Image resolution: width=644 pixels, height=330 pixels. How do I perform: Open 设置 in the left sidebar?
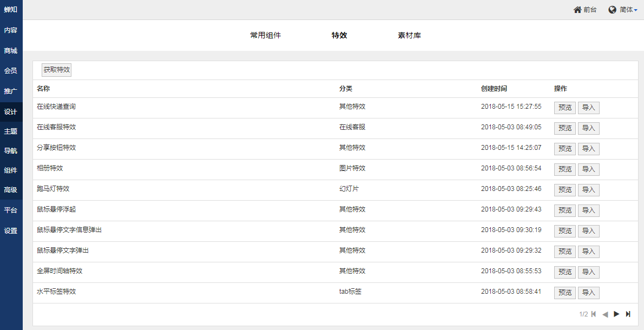pyautogui.click(x=11, y=231)
